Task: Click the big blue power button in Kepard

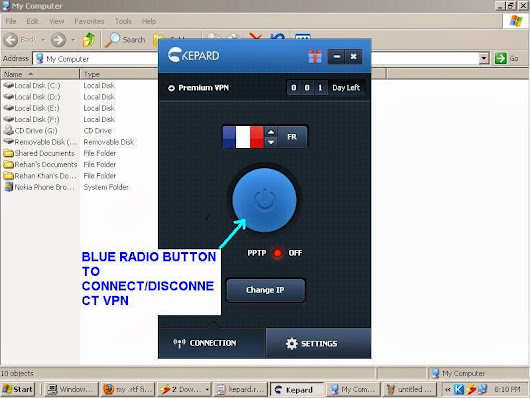Action: [264, 200]
